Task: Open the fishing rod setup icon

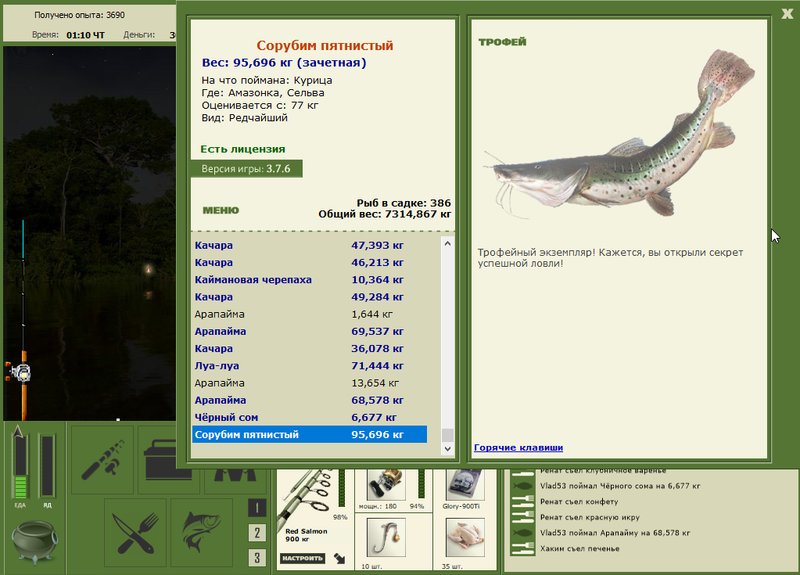Action: tap(102, 459)
